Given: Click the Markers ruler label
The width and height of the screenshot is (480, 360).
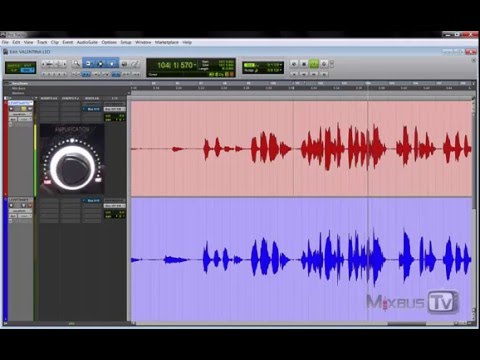Looking at the screenshot, I should pos(18,93).
